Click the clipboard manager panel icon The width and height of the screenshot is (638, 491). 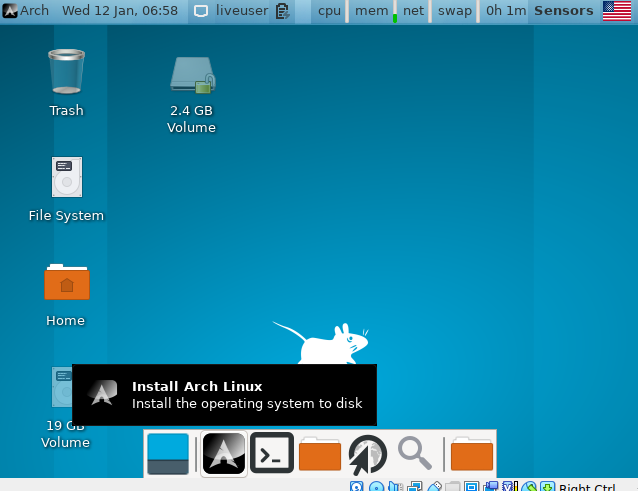(283, 11)
